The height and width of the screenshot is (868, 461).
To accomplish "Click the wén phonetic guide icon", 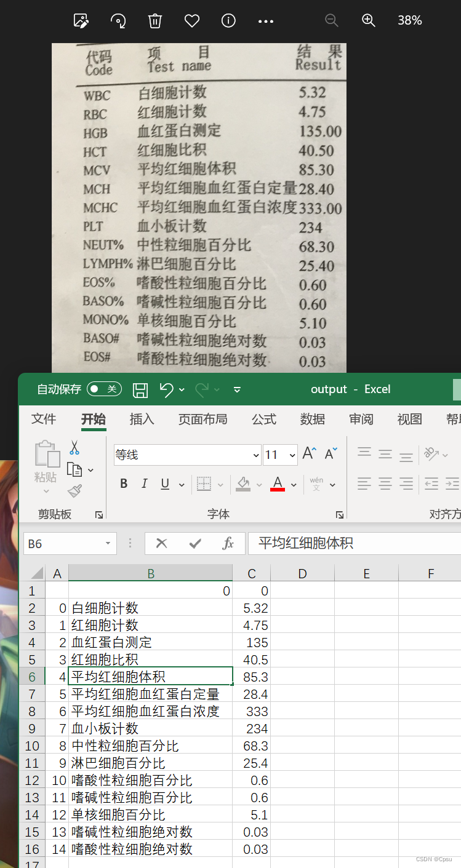I will [x=316, y=484].
